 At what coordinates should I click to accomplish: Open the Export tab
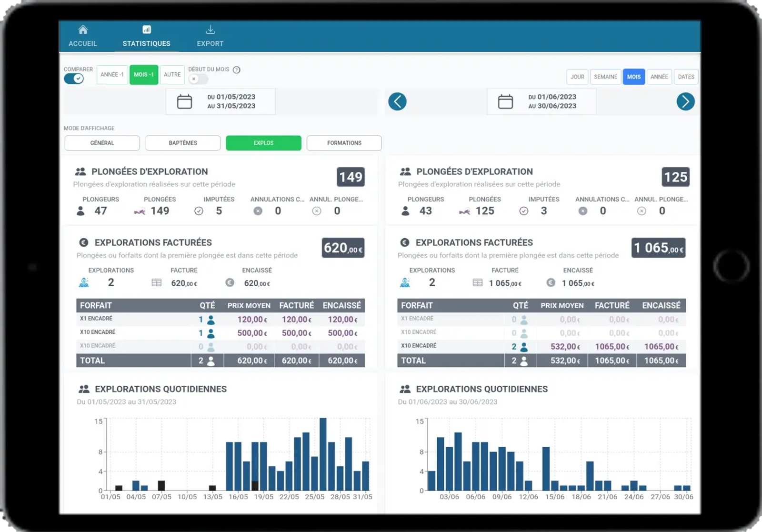click(210, 36)
